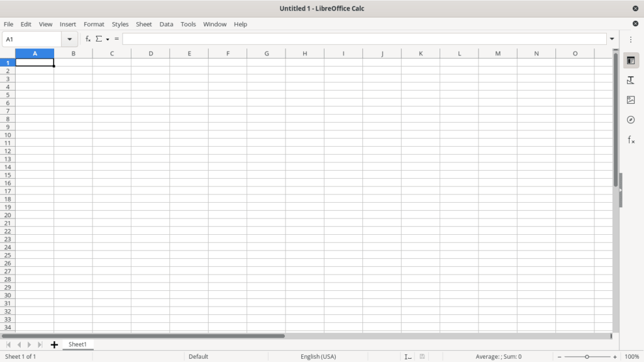Screen dimensions: 644x362
Task: Click into the formula input line
Action: click(365, 39)
